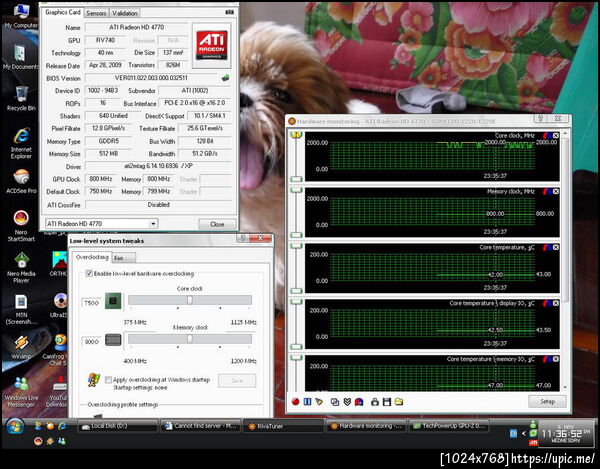600x469 pixels.
Task: Select the ACDSee Pro desktop icon
Action: (21, 182)
